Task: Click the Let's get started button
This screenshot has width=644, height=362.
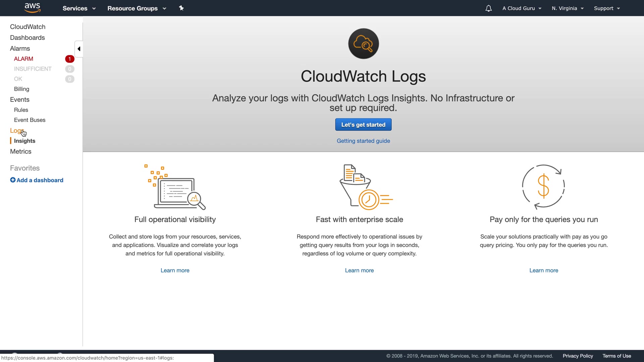Action: point(363,125)
